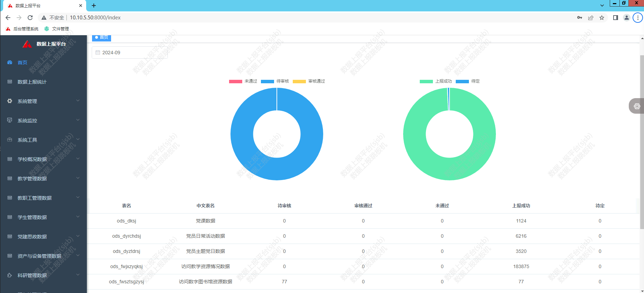Click the saved passwords key icon
The height and width of the screenshot is (293, 644).
pyautogui.click(x=580, y=18)
